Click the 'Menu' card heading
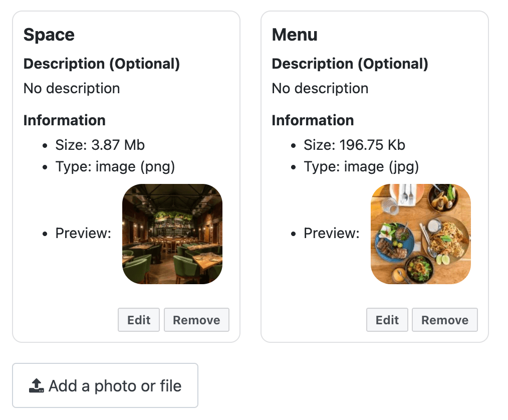The image size is (508, 420). point(294,35)
